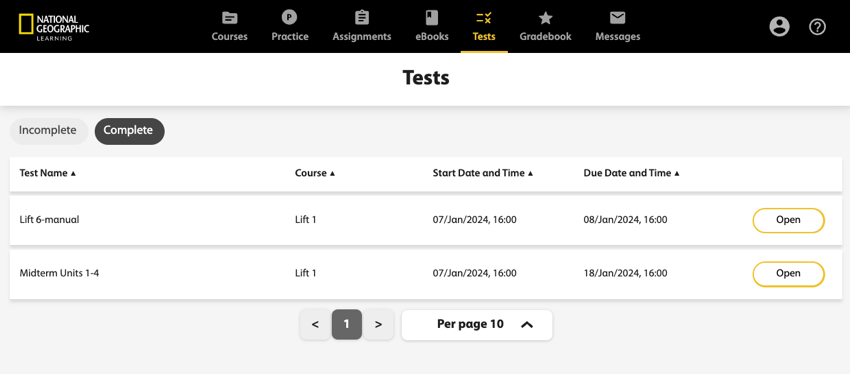The width and height of the screenshot is (850, 374).
Task: Go to previous page arrow
Action: tap(315, 325)
